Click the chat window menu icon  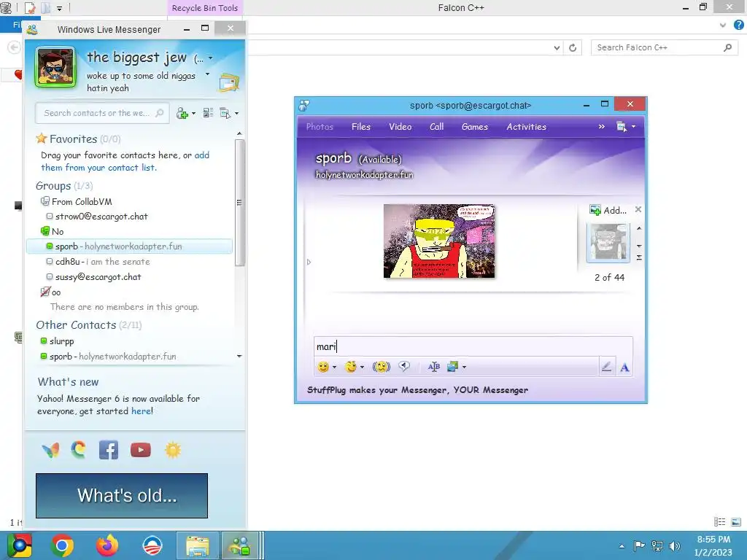tap(622, 127)
